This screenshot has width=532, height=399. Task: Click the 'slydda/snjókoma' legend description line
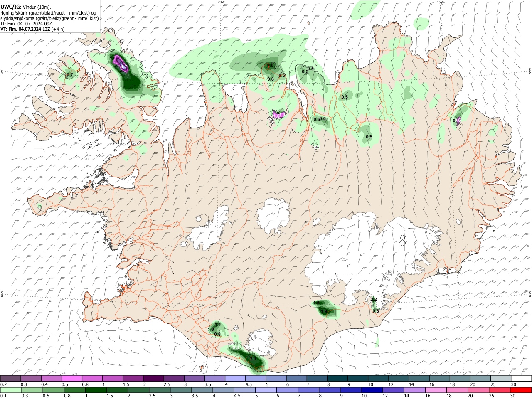pyautogui.click(x=49, y=18)
